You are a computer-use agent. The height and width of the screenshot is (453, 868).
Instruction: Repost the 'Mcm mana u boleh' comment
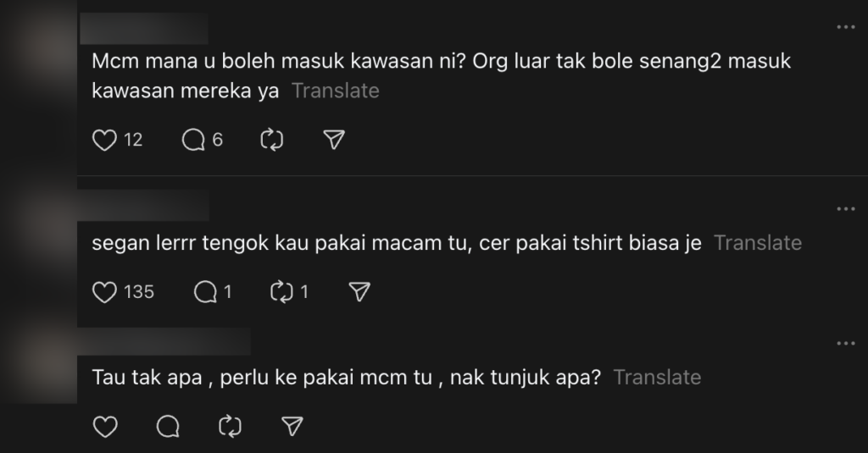tap(271, 141)
